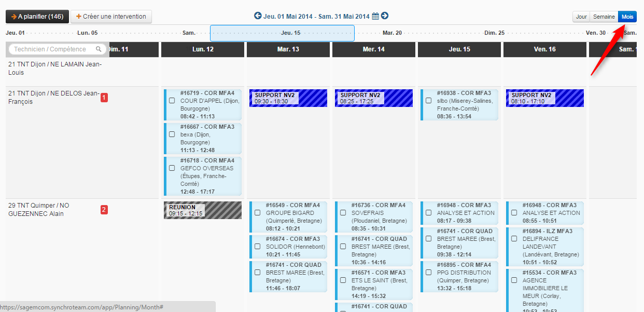The width and height of the screenshot is (644, 312).
Task: Select technician NE LAMAIN Jean-Louis row
Action: 55,69
